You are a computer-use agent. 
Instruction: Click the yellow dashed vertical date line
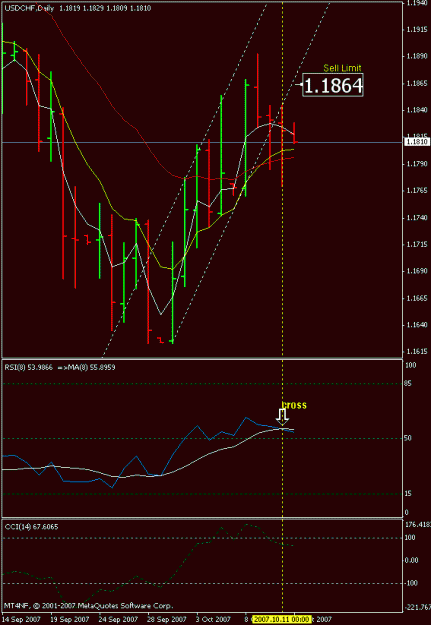tap(283, 307)
